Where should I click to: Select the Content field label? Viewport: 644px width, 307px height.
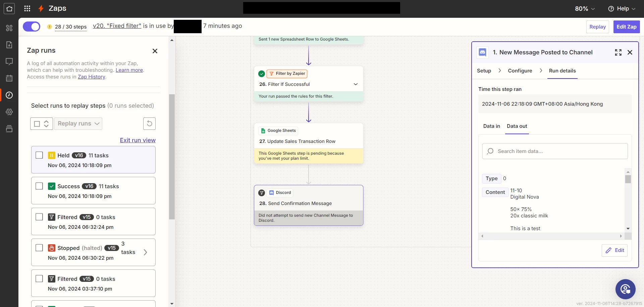(x=495, y=192)
